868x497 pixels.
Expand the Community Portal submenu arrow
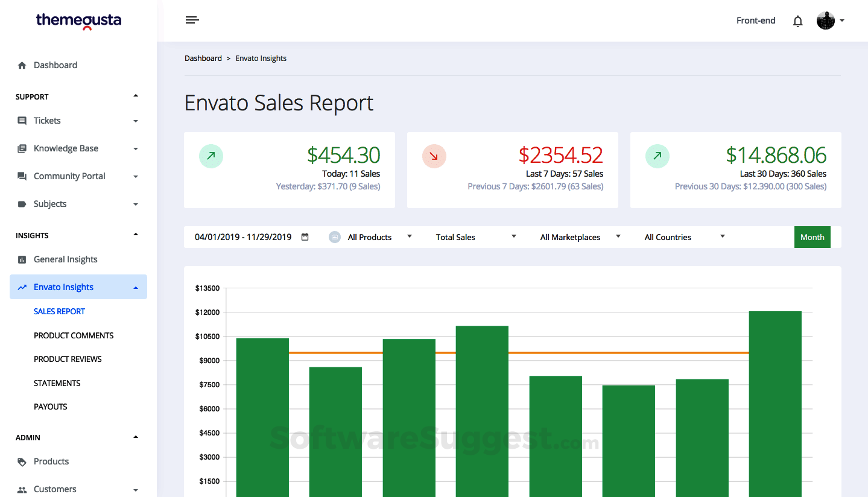(136, 177)
